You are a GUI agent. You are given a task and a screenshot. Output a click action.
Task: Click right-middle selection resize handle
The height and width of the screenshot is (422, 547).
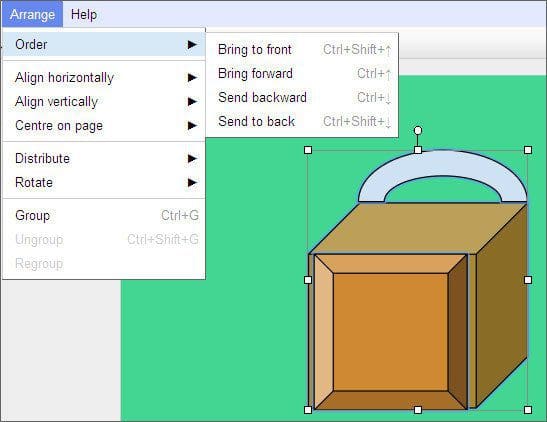coord(528,280)
